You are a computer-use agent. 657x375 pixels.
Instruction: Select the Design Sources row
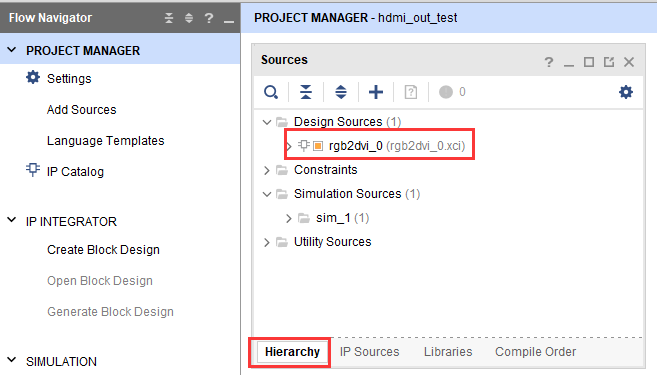tap(347, 122)
